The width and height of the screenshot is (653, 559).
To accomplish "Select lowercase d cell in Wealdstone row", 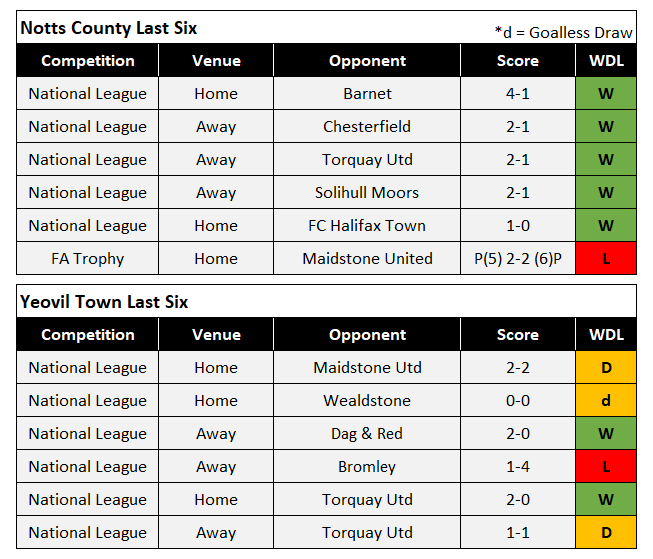I will 605,401.
